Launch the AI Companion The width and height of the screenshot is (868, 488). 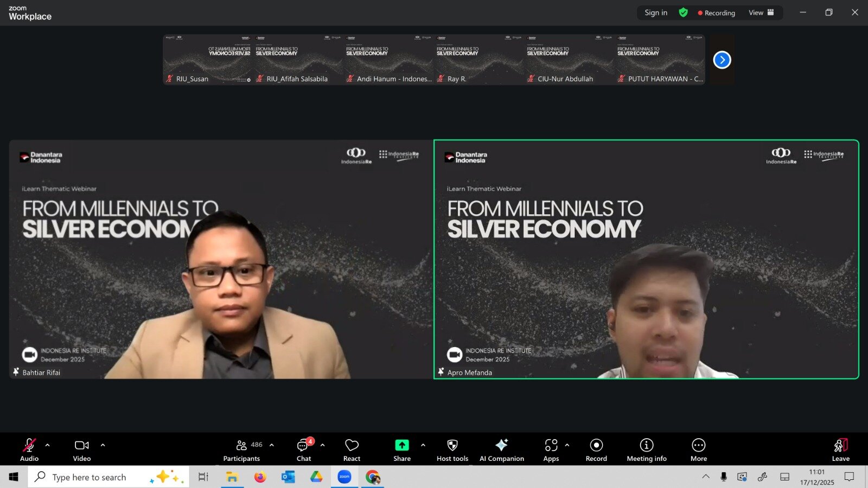[501, 450]
